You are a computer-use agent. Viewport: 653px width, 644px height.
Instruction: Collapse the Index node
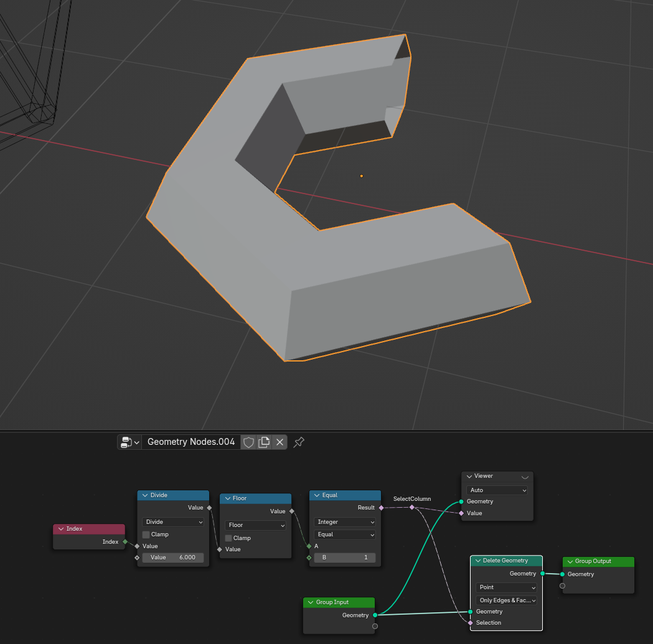(61, 529)
